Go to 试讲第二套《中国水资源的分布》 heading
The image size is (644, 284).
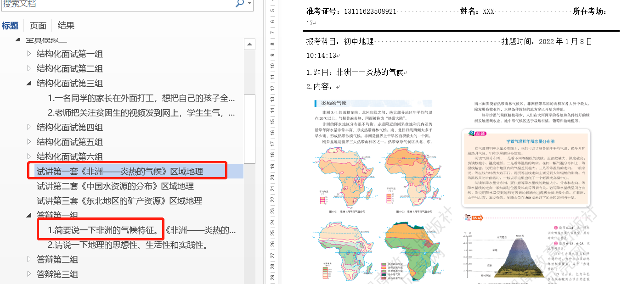pos(115,186)
